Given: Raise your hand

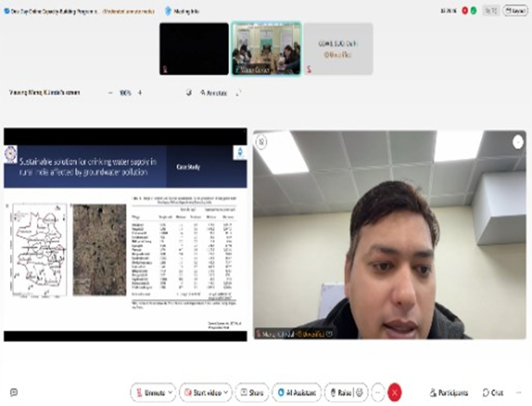Looking at the screenshot, I should tap(340, 392).
